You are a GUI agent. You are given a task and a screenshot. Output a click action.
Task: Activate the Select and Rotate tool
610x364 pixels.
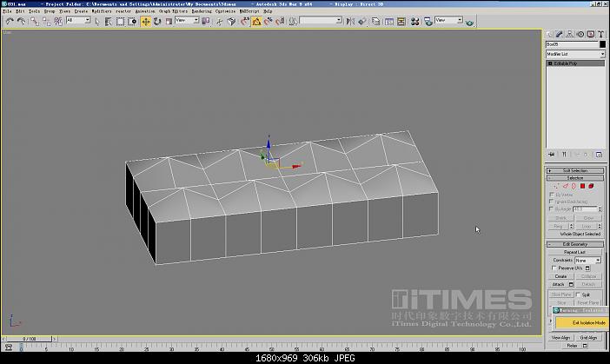(157, 22)
